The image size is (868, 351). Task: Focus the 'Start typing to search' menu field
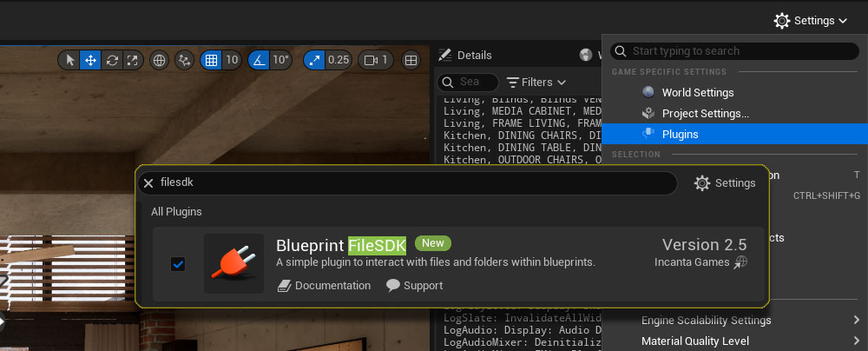coord(734,51)
